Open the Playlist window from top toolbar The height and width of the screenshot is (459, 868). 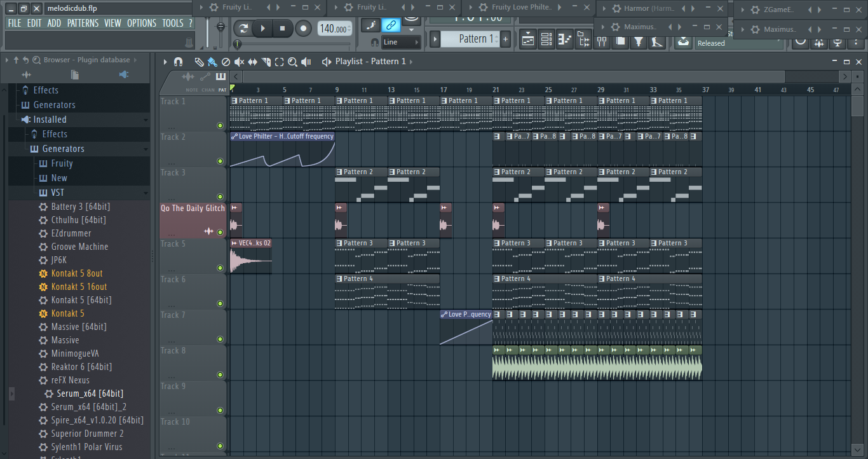pyautogui.click(x=528, y=40)
